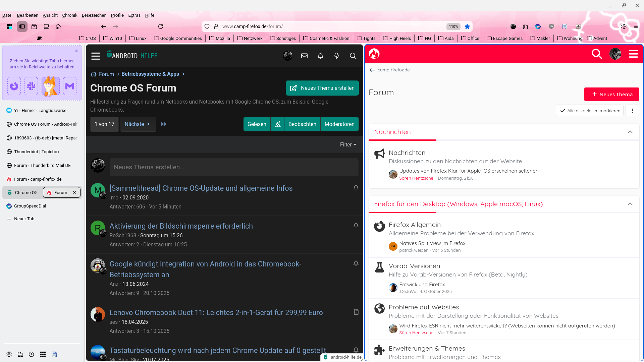This screenshot has width=644, height=362.
Task: Toggle the star bookmark for this page
Action: [467, 26]
